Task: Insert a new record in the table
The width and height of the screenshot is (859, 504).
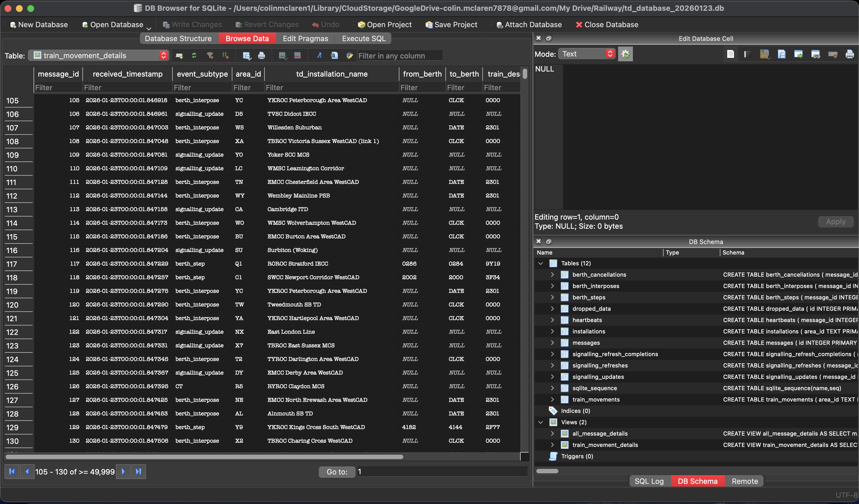Action: point(179,55)
